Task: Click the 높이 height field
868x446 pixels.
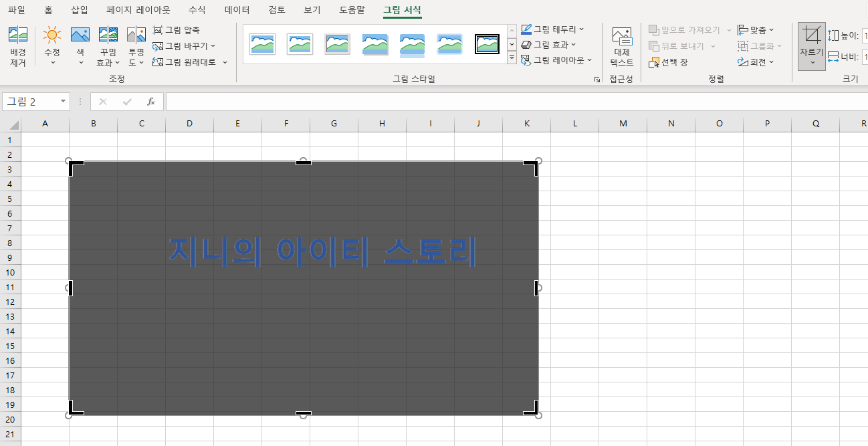Action: click(865, 35)
